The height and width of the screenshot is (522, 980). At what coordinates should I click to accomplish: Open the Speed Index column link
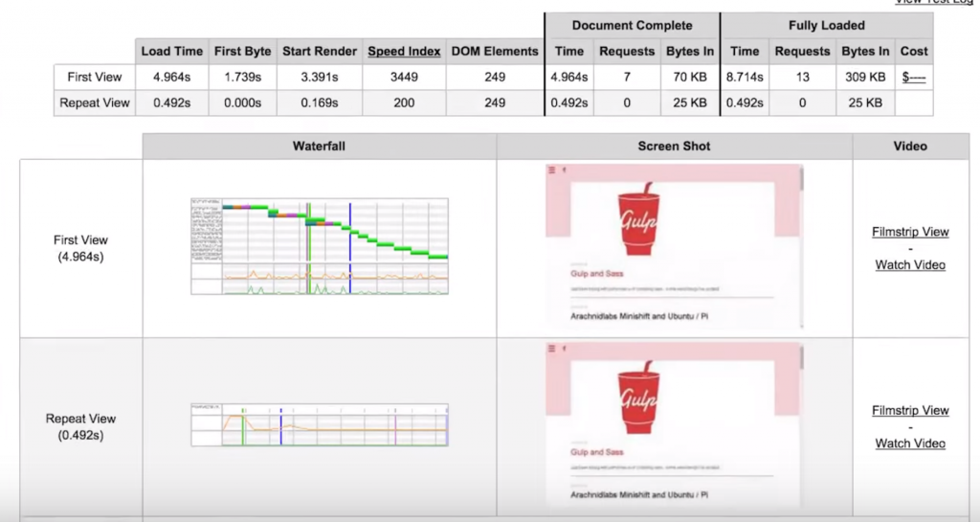click(404, 52)
